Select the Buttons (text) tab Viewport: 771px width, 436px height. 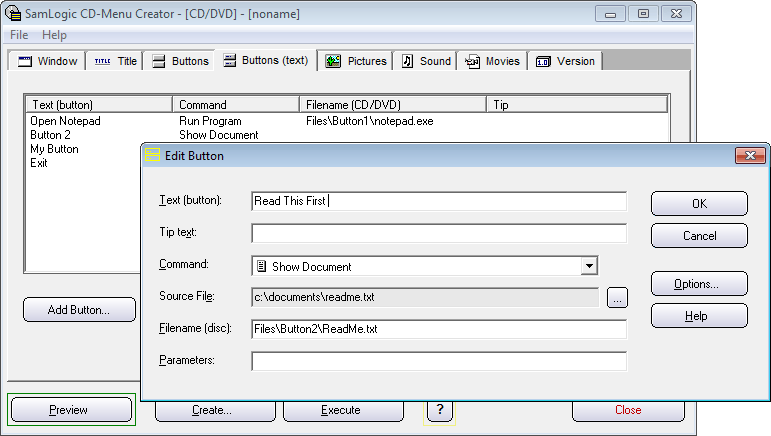266,60
